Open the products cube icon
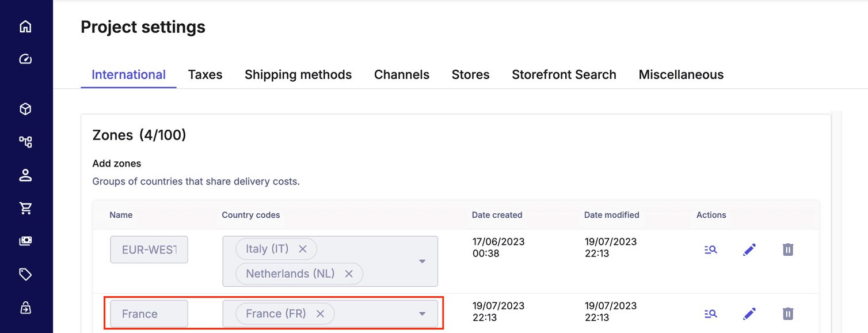The width and height of the screenshot is (868, 333). point(25,109)
